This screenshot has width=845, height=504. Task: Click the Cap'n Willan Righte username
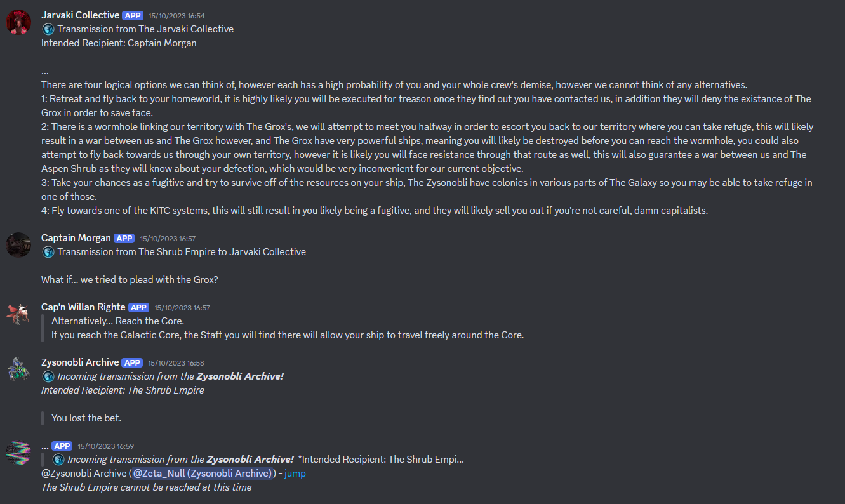[83, 307]
